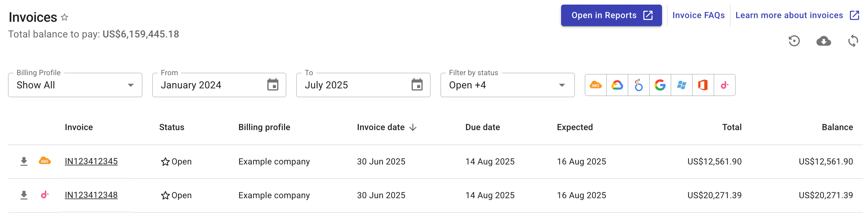Filter invoices by the AWS provider icon
This screenshot has height=216, width=868.
pos(595,85)
